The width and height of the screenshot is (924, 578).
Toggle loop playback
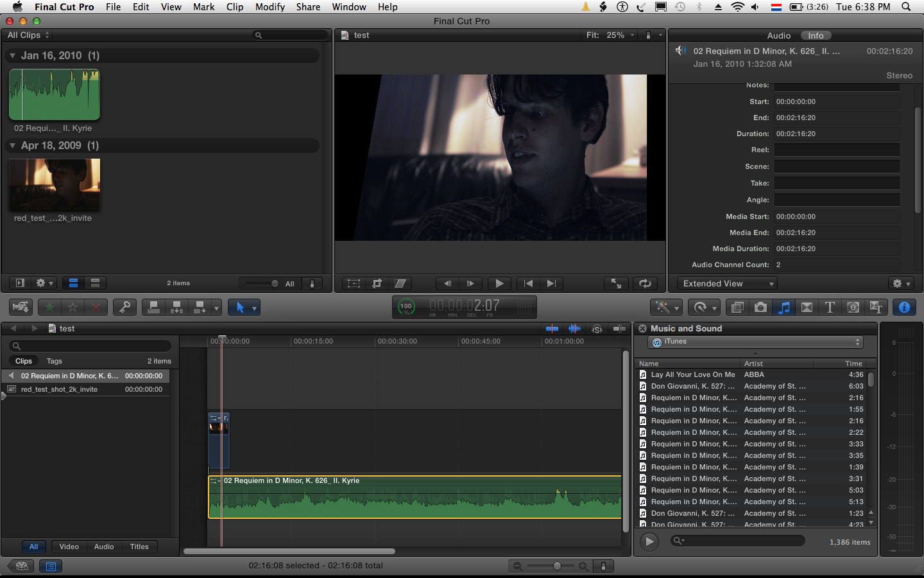point(645,283)
